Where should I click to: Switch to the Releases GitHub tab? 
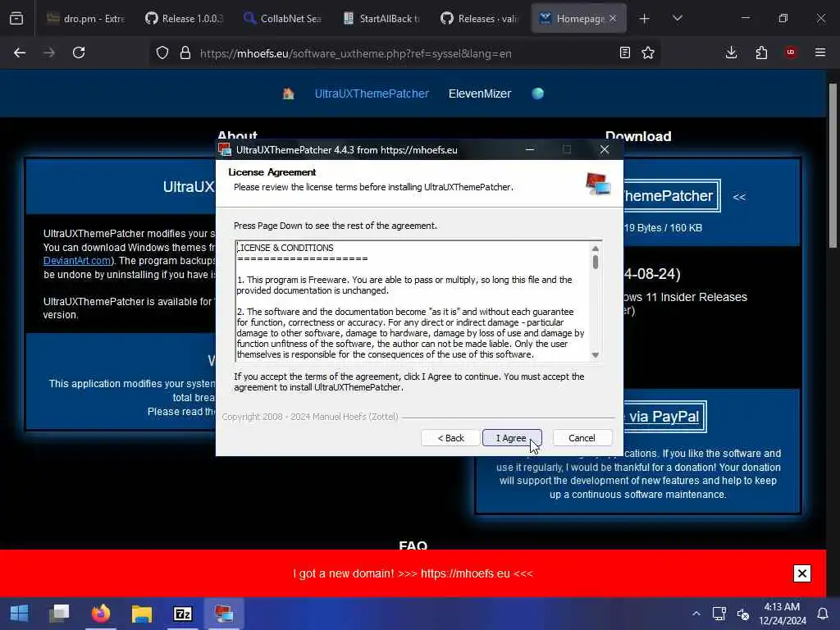tap(480, 18)
